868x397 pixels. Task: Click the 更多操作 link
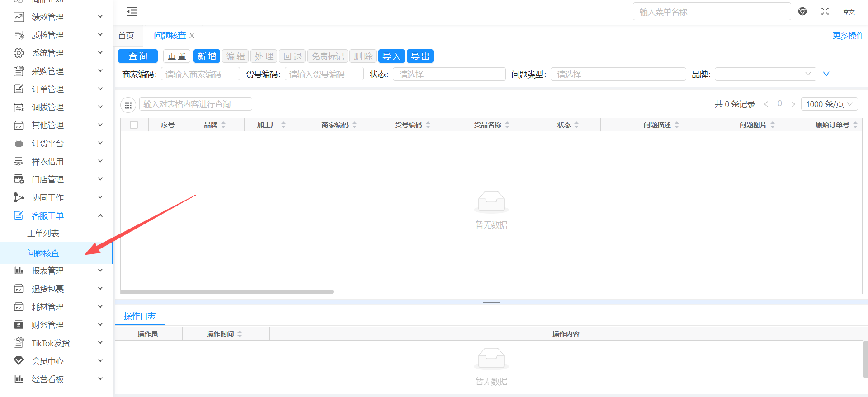pyautogui.click(x=848, y=36)
